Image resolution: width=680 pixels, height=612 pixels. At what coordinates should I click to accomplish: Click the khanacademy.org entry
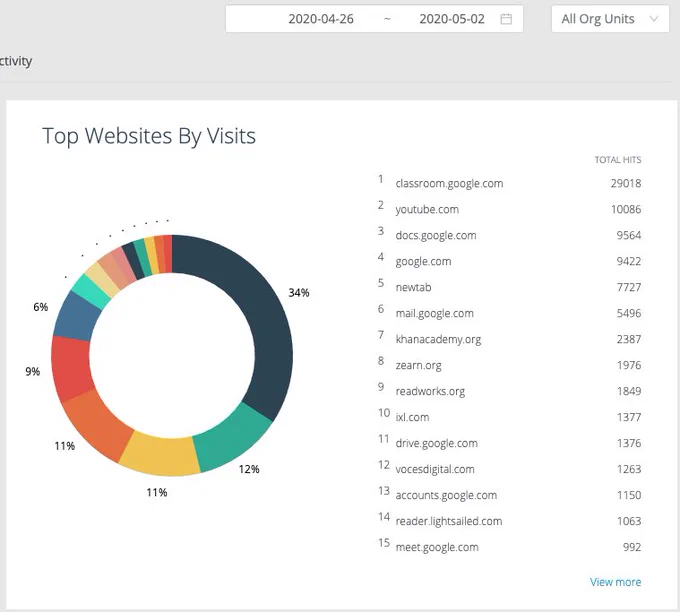coord(438,340)
